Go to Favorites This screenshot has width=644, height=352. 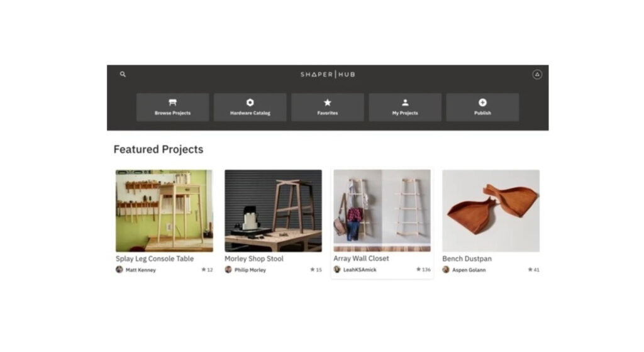click(x=327, y=107)
